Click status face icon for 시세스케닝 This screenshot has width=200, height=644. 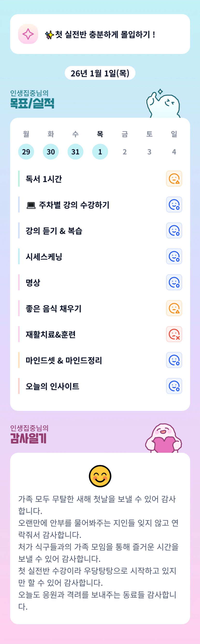pos(174,257)
